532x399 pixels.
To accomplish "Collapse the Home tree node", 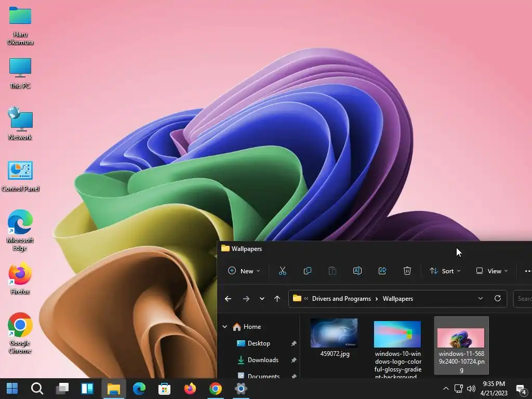I will point(224,327).
